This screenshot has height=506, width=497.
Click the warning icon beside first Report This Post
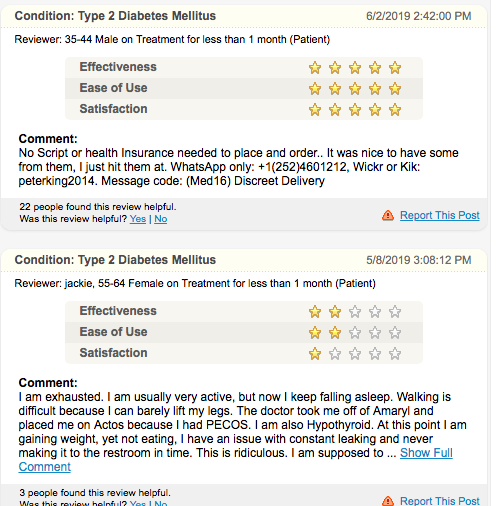point(388,215)
